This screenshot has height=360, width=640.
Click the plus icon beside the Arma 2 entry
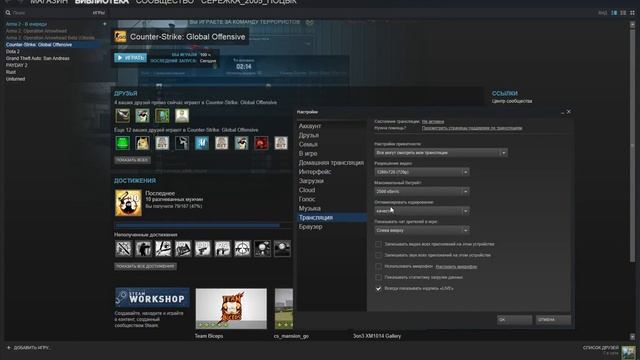[105, 24]
